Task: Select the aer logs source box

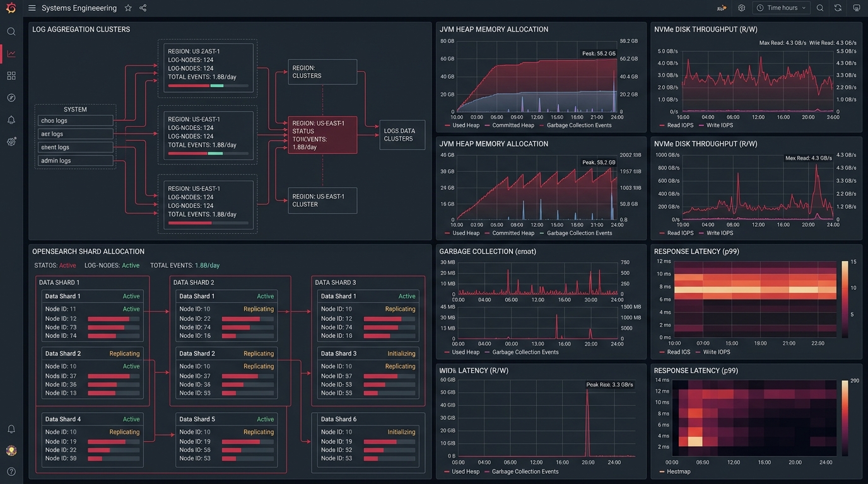Action: click(x=76, y=134)
